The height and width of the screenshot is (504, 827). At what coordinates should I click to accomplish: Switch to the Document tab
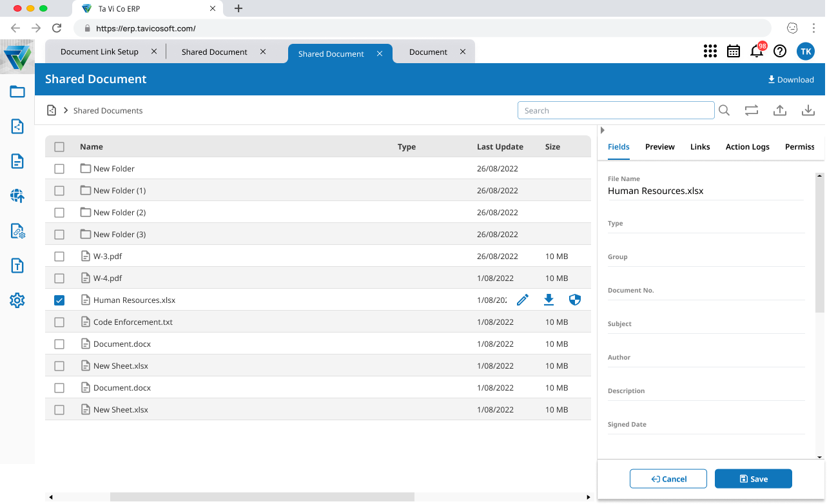point(428,52)
